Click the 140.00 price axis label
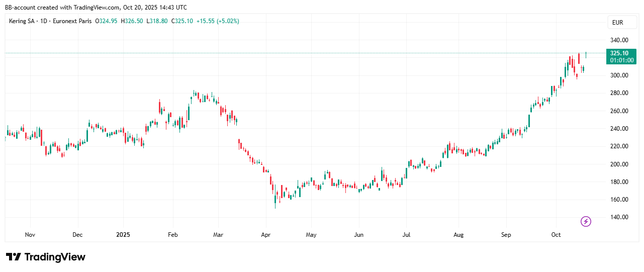This screenshot has width=644, height=272. pos(618,217)
